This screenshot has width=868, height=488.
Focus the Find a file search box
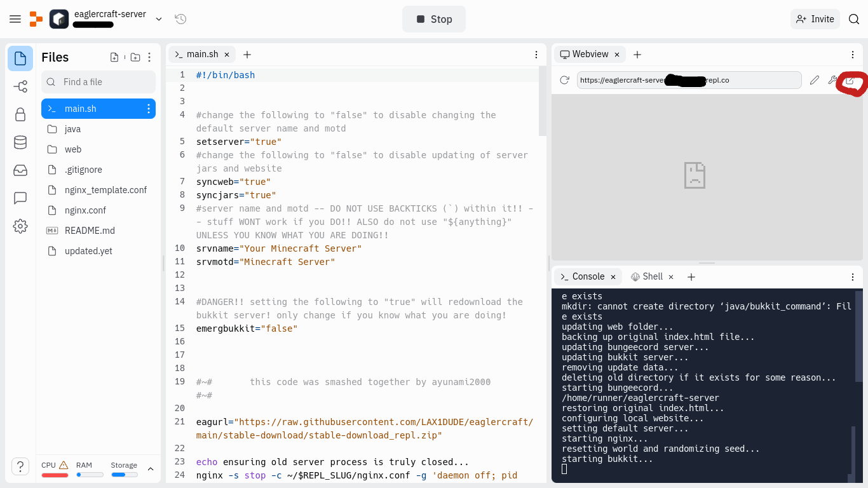coord(98,82)
